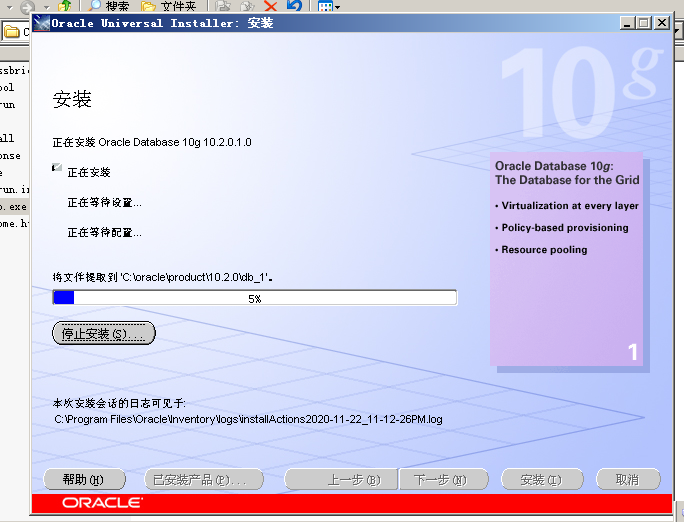Click the 5% installation progress bar
The width and height of the screenshot is (684, 522).
click(255, 298)
